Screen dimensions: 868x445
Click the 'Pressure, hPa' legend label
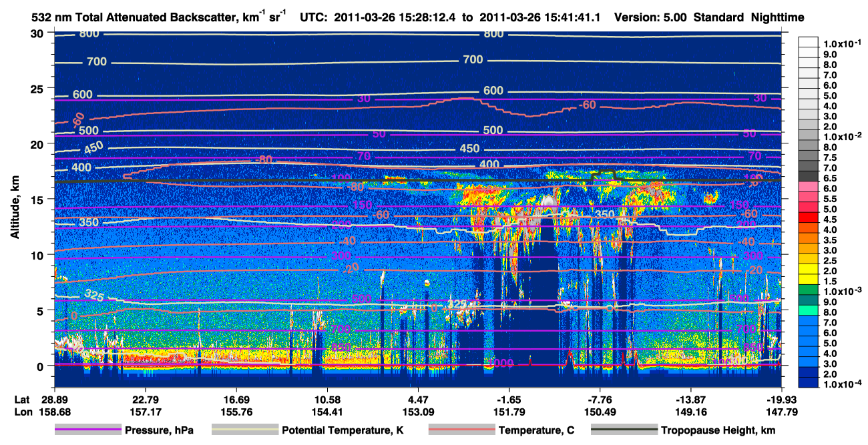pyautogui.click(x=159, y=430)
